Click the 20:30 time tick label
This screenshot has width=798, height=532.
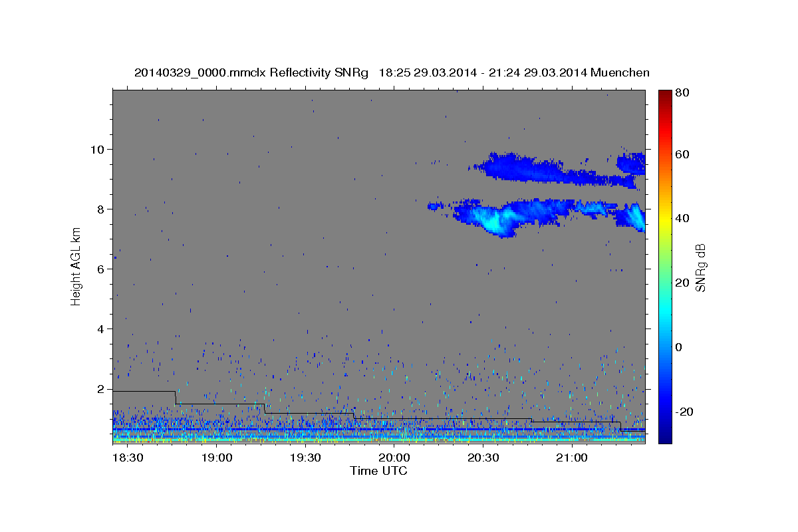pyautogui.click(x=483, y=458)
